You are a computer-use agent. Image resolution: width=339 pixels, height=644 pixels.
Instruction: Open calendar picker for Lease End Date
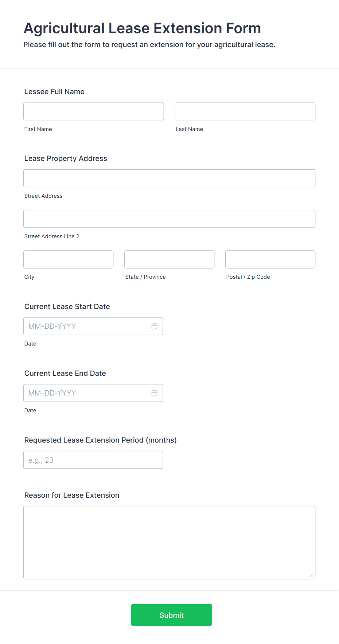[155, 393]
